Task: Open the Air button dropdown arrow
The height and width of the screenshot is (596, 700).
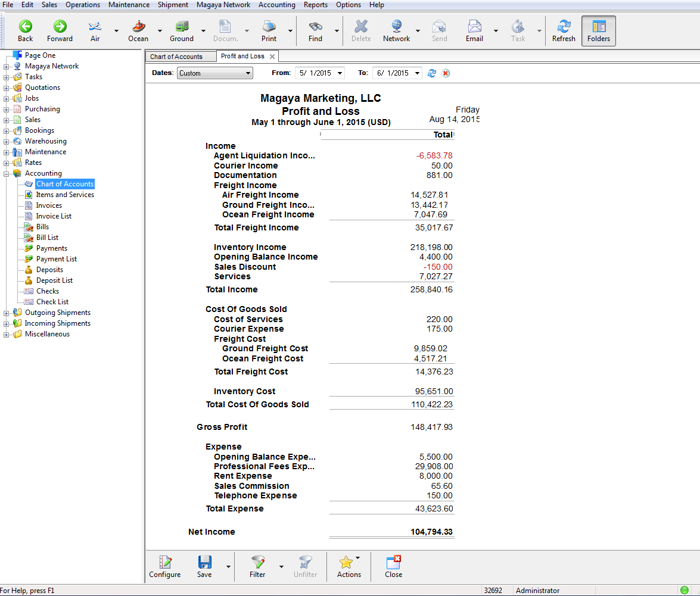Action: tap(117, 31)
